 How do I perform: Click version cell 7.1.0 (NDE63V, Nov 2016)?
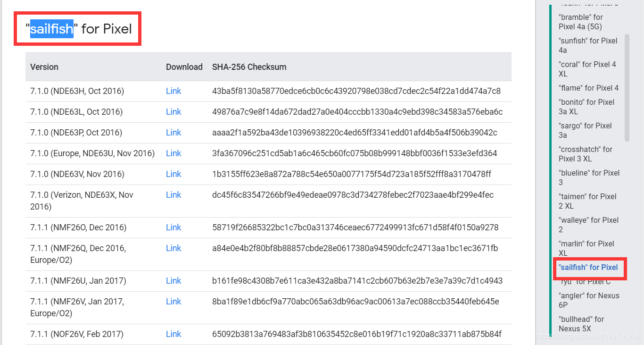[x=77, y=174]
